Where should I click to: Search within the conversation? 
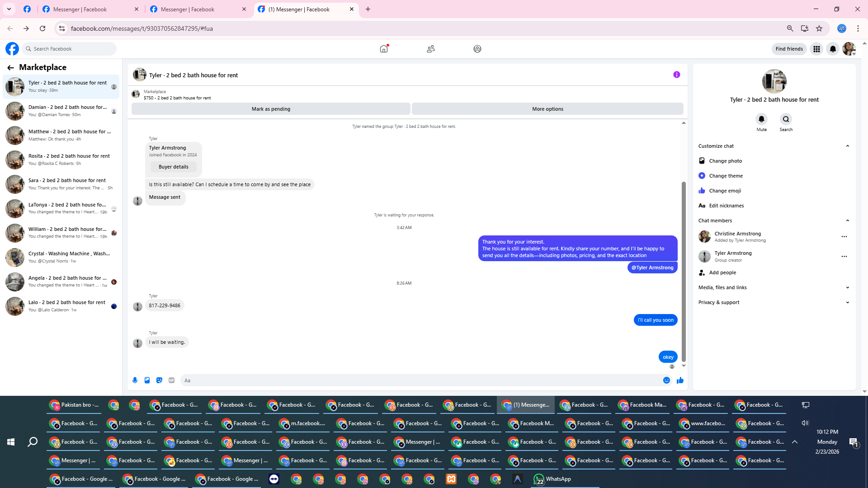pyautogui.click(x=786, y=119)
